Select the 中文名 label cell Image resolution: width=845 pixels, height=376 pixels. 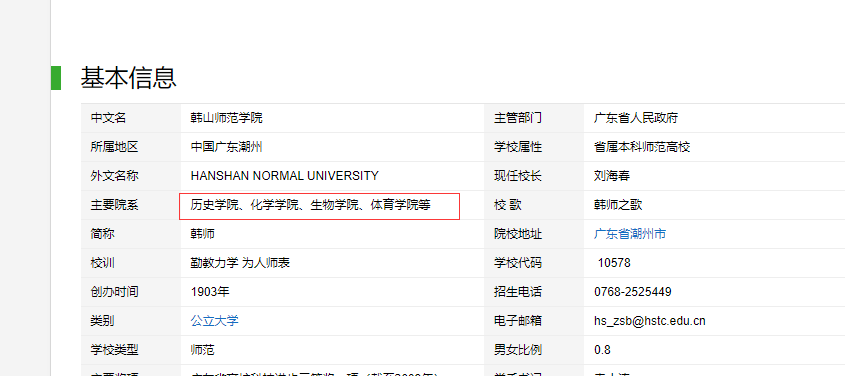(x=131, y=118)
